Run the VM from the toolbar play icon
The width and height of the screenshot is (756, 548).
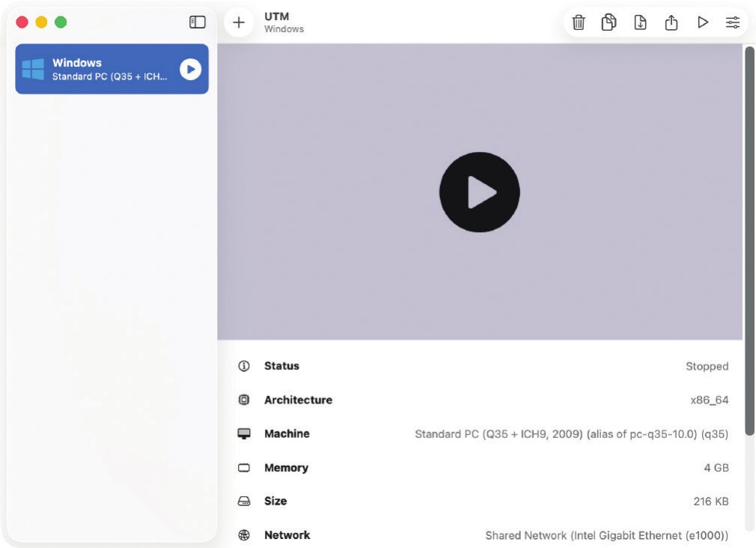(703, 22)
